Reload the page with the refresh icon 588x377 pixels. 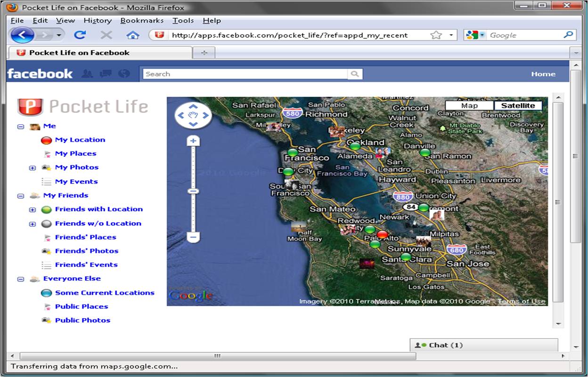80,35
